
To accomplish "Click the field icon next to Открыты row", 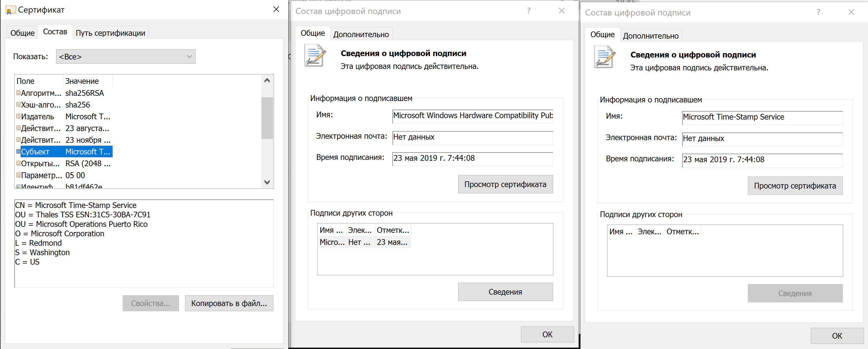I will click(x=19, y=163).
